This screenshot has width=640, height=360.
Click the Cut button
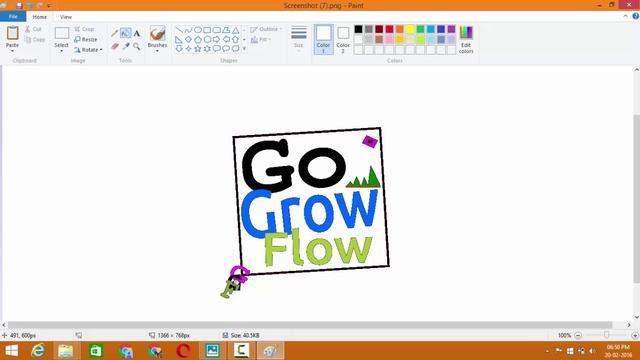[x=33, y=29]
